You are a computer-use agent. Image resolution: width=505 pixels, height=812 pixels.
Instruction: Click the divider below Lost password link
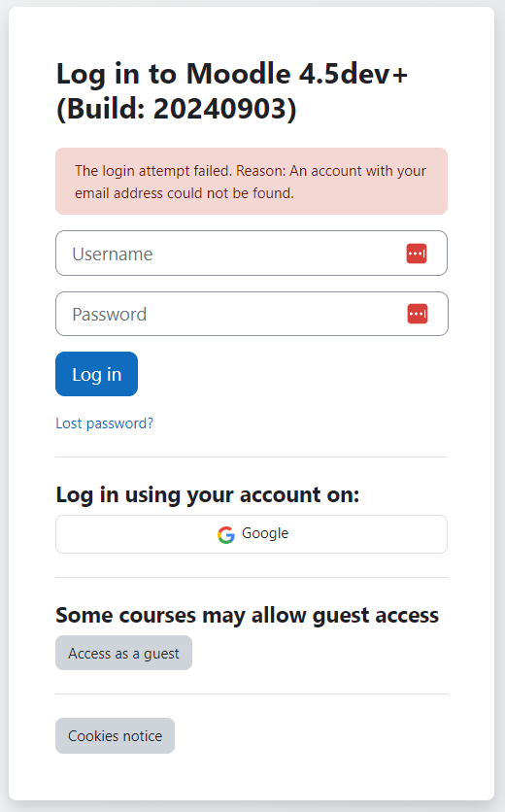click(252, 457)
